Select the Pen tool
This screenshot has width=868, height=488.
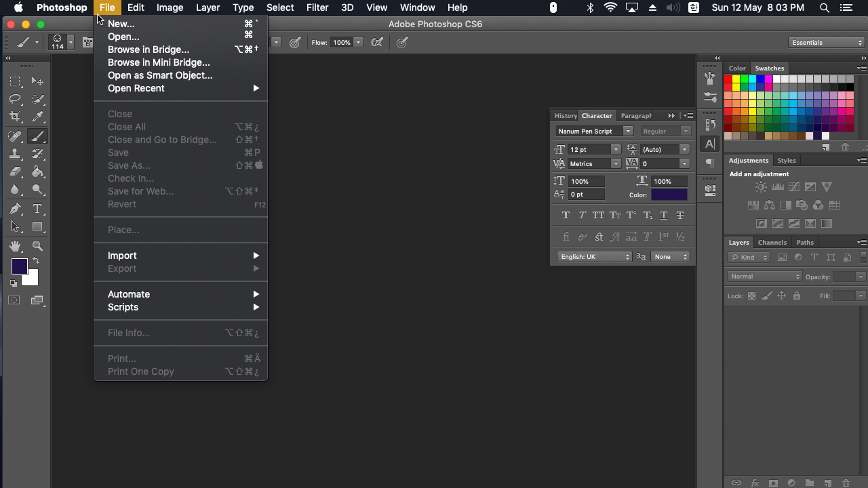pos(15,209)
